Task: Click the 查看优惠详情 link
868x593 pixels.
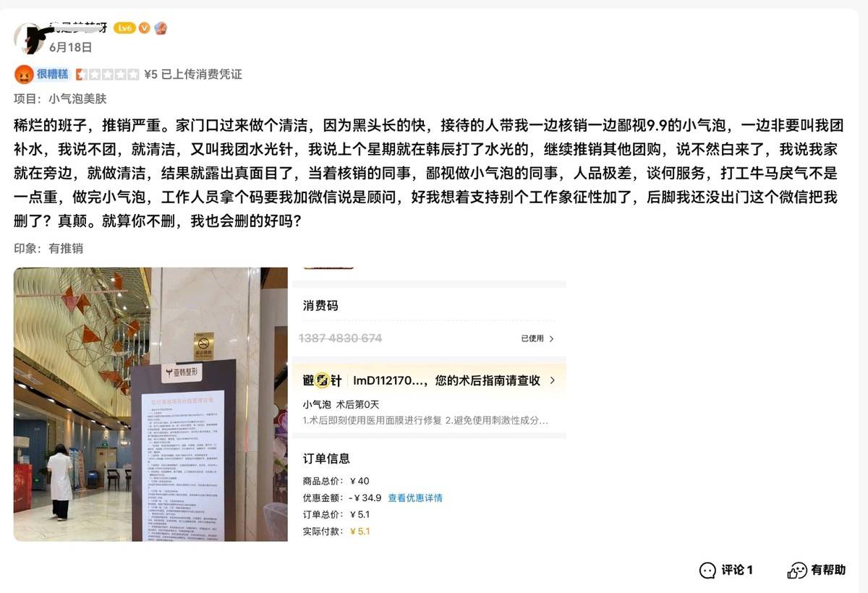Action: [x=415, y=498]
